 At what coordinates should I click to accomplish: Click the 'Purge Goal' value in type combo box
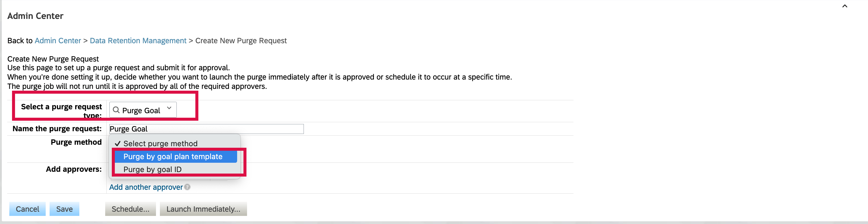click(x=141, y=110)
